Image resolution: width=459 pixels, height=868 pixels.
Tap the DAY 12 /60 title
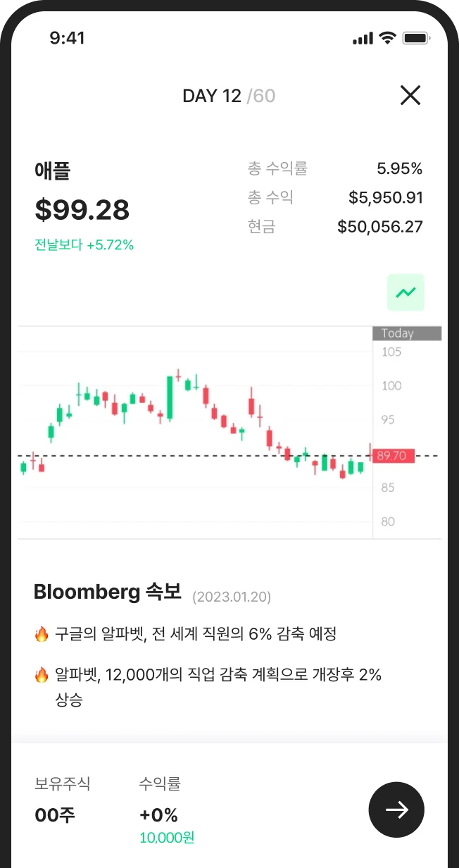pos(229,96)
